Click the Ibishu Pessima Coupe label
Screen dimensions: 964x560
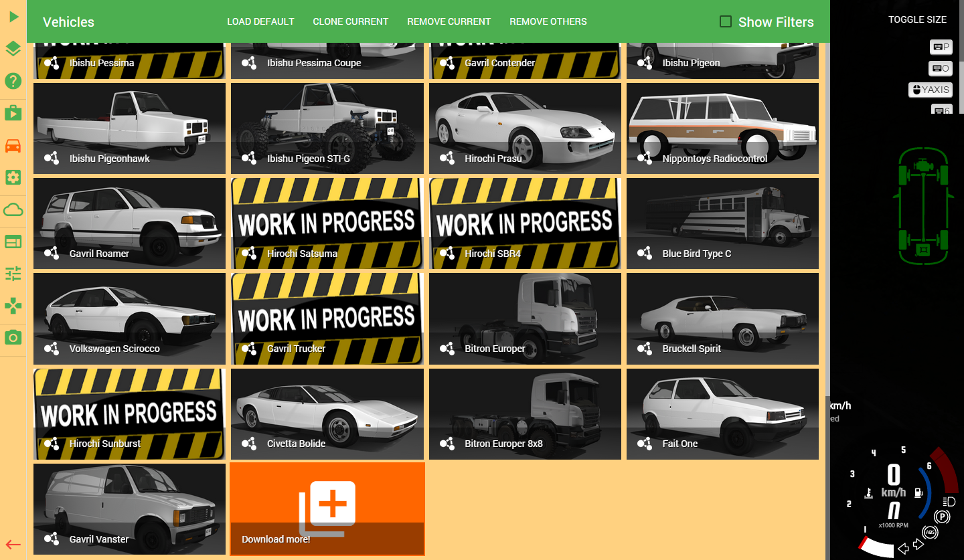[x=314, y=63]
